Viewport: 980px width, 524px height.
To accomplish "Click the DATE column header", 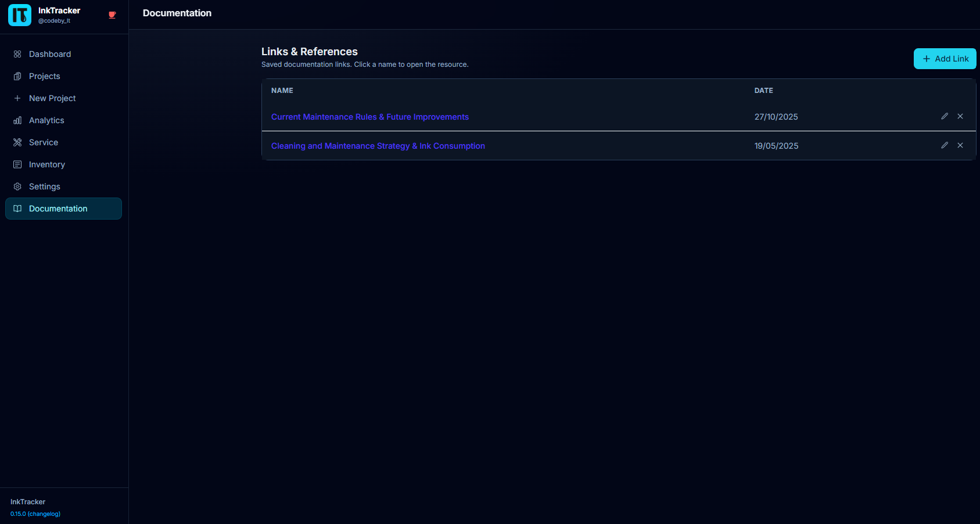I will [763, 91].
